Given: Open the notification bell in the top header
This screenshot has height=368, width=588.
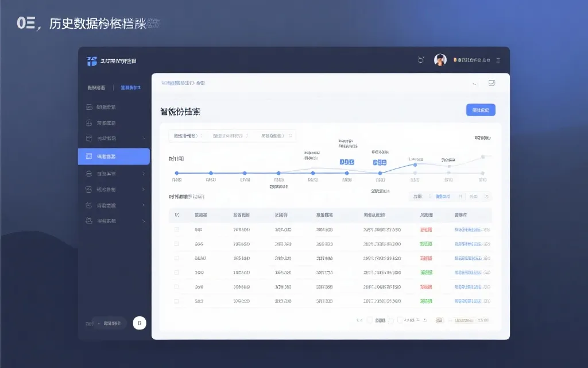Looking at the screenshot, I should click(x=421, y=59).
